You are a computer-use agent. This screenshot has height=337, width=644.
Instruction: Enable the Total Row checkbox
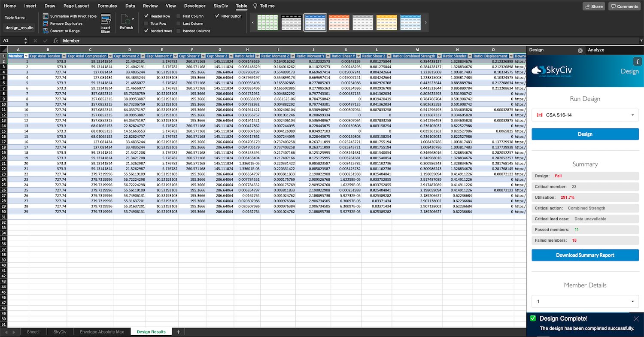point(146,24)
